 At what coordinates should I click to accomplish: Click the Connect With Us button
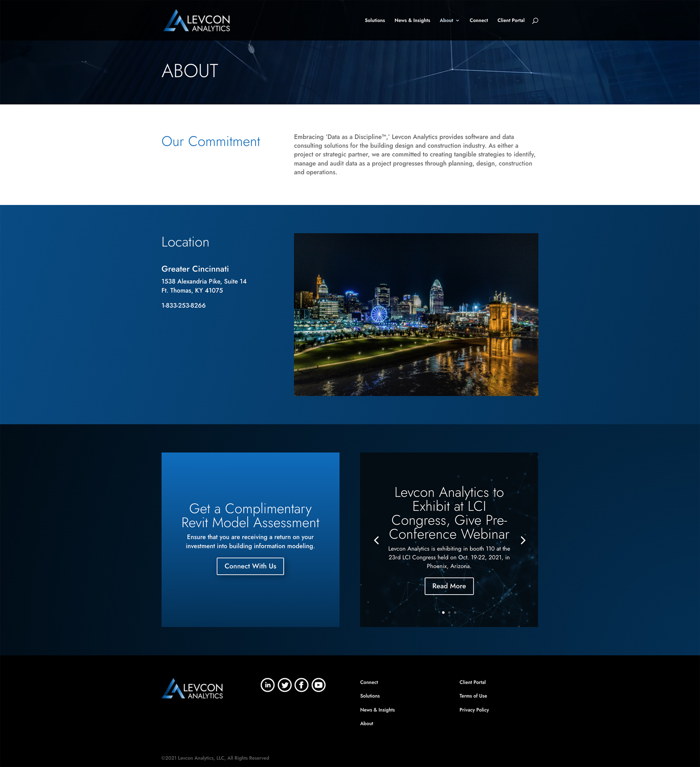[250, 566]
